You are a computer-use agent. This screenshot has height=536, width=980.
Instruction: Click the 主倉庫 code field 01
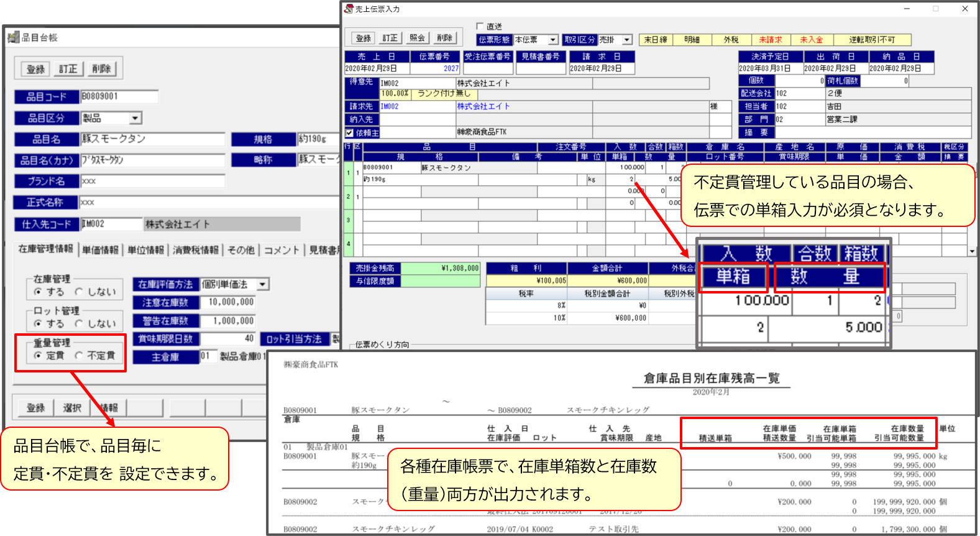[x=208, y=356]
